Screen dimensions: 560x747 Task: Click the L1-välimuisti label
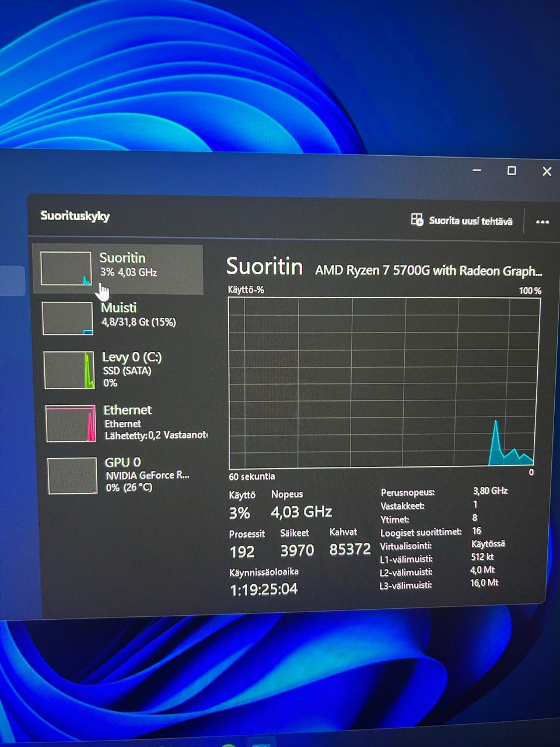tap(406, 560)
